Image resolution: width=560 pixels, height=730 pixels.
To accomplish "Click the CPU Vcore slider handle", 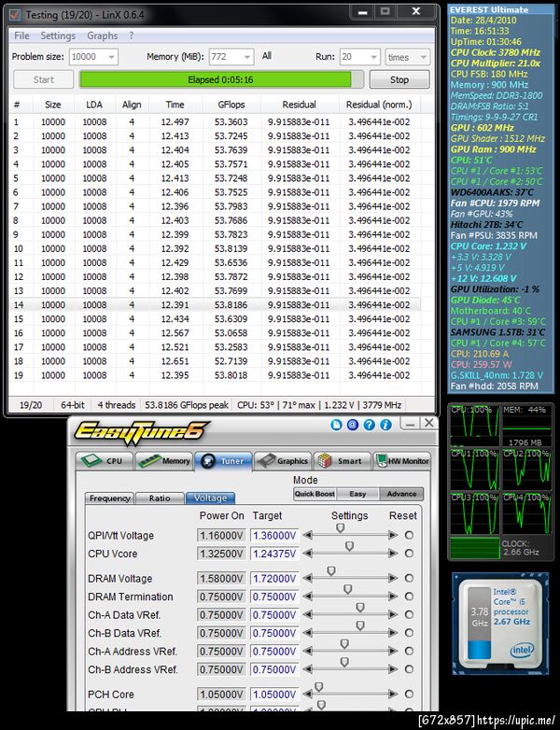I will coord(350,547).
